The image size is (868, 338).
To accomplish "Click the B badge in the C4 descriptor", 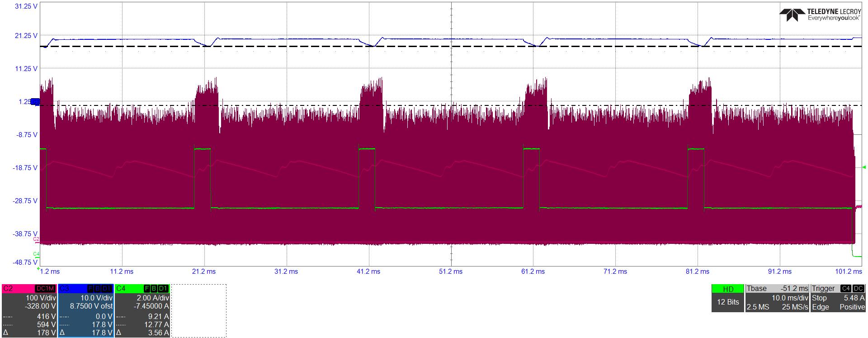I will (154, 289).
